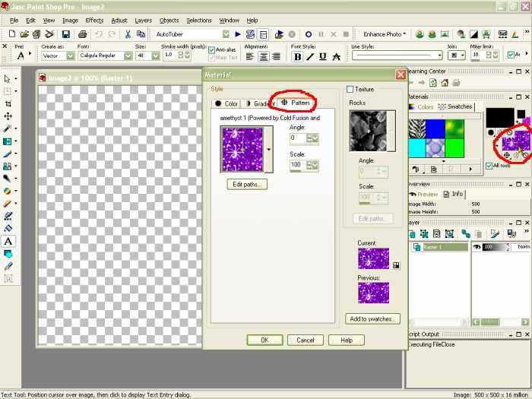Open the Selections menu

(199, 21)
